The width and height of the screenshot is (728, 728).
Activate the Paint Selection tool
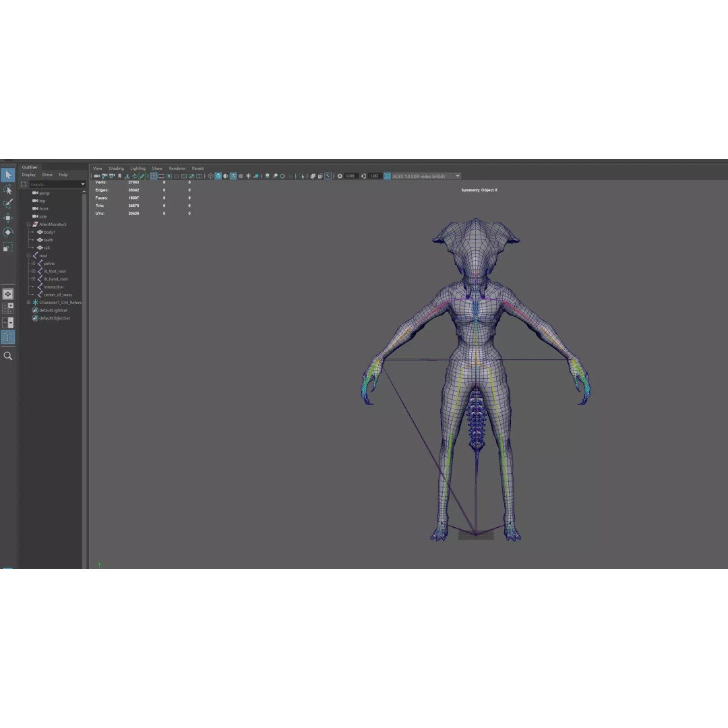[8, 204]
